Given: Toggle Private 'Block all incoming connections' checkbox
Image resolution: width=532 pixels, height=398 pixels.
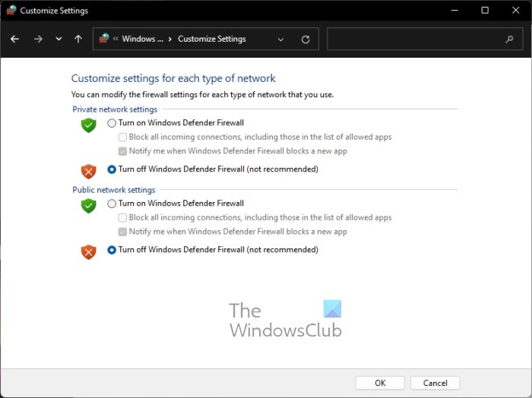Looking at the screenshot, I should (122, 137).
